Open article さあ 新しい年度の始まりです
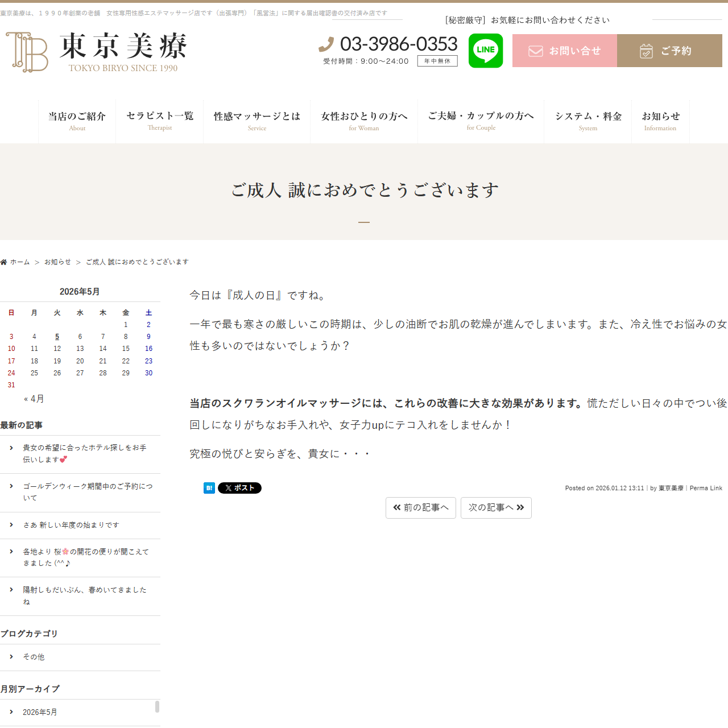 pyautogui.click(x=71, y=525)
